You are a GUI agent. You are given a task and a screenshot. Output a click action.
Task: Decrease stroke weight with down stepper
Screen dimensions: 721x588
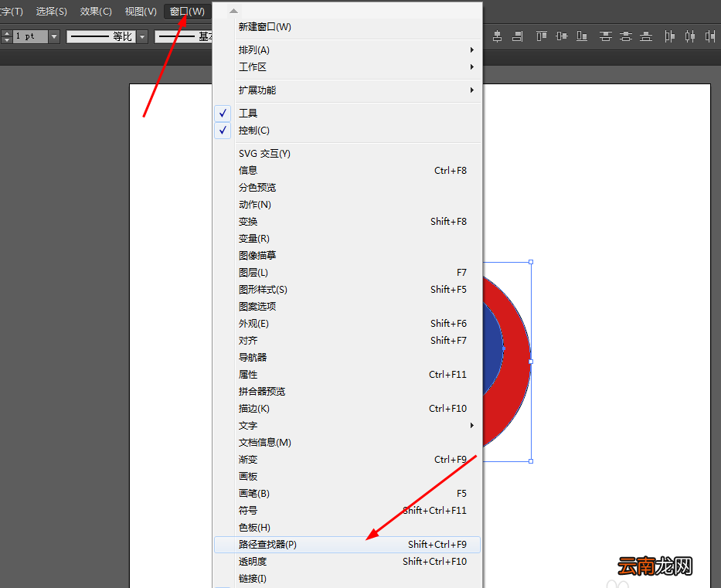pyautogui.click(x=6, y=40)
